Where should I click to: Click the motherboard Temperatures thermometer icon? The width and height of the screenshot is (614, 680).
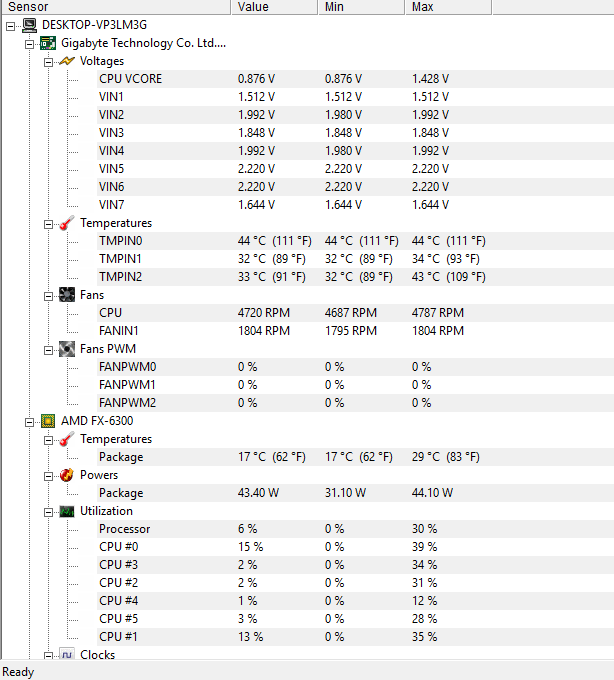pyautogui.click(x=67, y=223)
